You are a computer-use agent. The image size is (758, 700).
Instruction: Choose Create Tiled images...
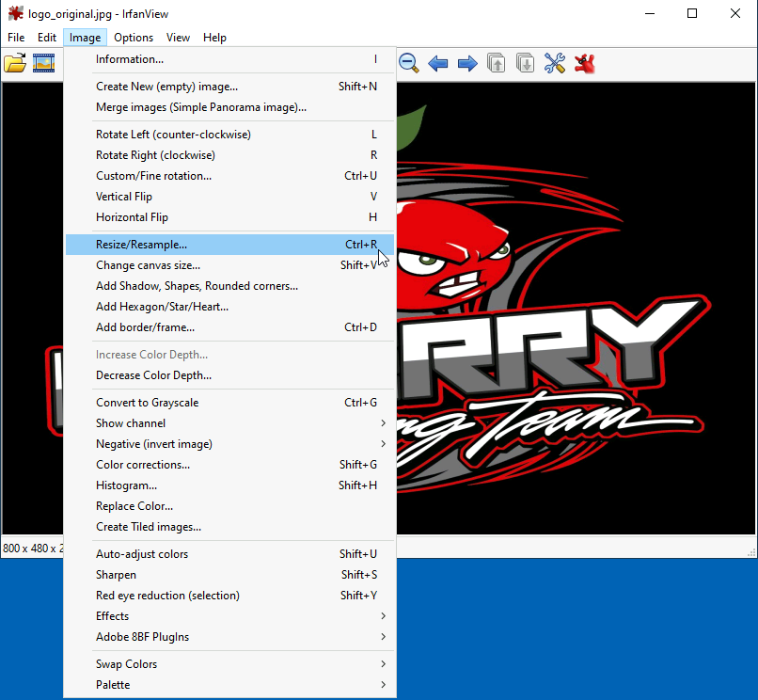click(229, 527)
